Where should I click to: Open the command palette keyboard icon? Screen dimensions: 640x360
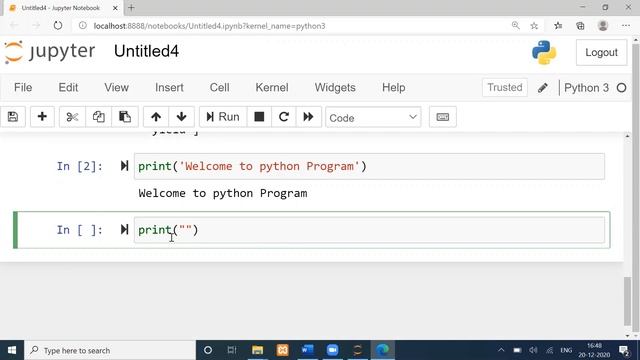click(443, 117)
